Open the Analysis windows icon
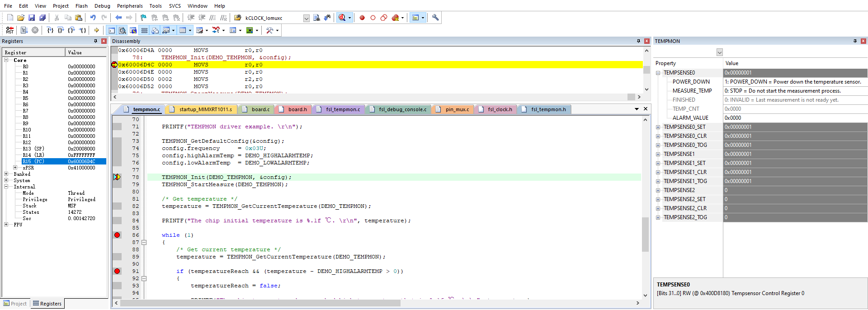 pyautogui.click(x=216, y=30)
